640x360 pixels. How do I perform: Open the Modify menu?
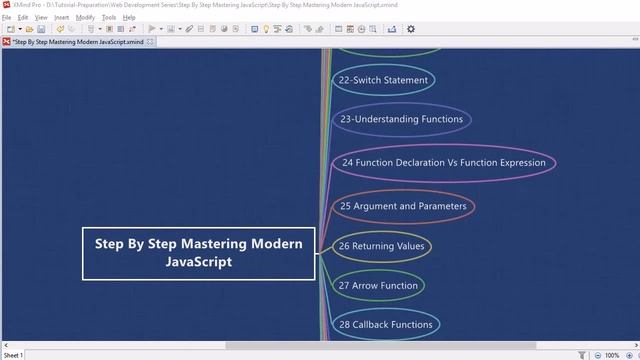(85, 18)
